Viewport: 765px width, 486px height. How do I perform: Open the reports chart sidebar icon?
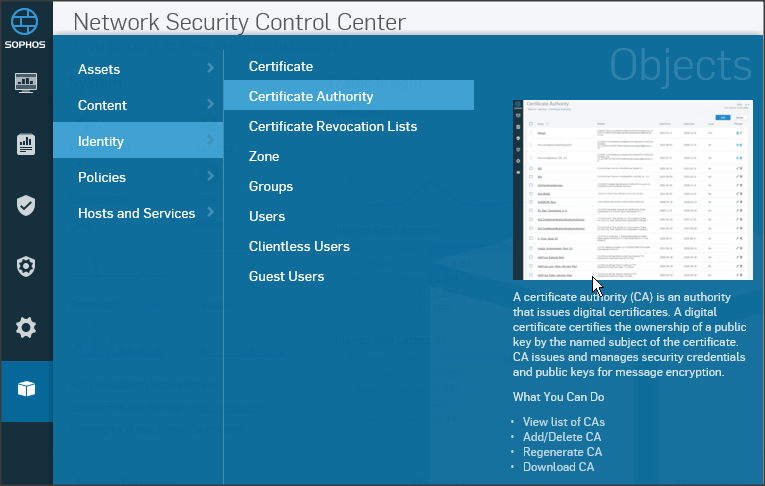tap(26, 145)
